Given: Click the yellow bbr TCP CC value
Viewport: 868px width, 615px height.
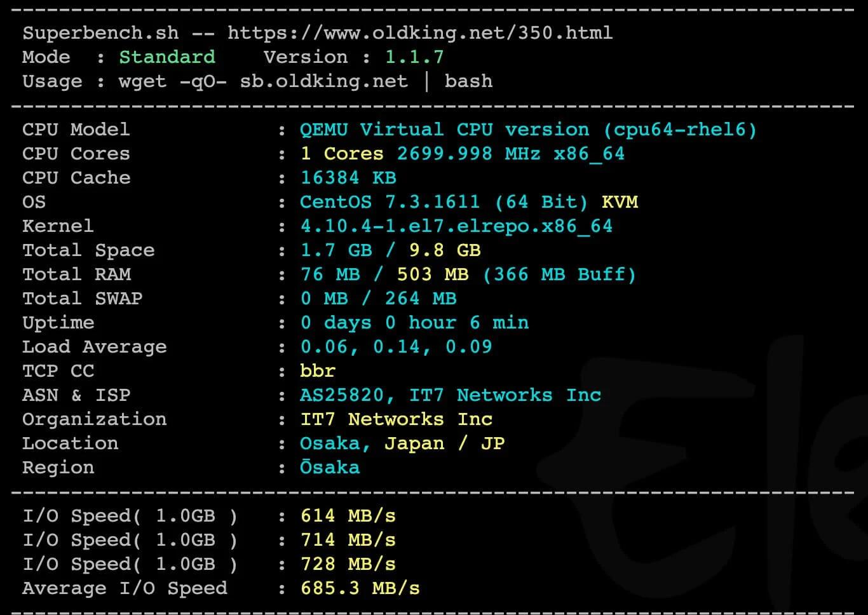Looking at the screenshot, I should (318, 371).
